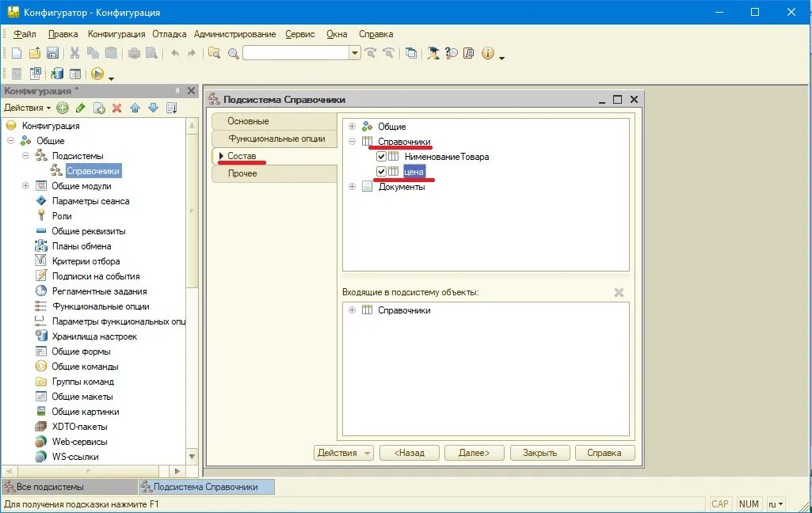The width and height of the screenshot is (812, 513).
Task: Select Параметры сеанса tree item
Action: [x=90, y=201]
